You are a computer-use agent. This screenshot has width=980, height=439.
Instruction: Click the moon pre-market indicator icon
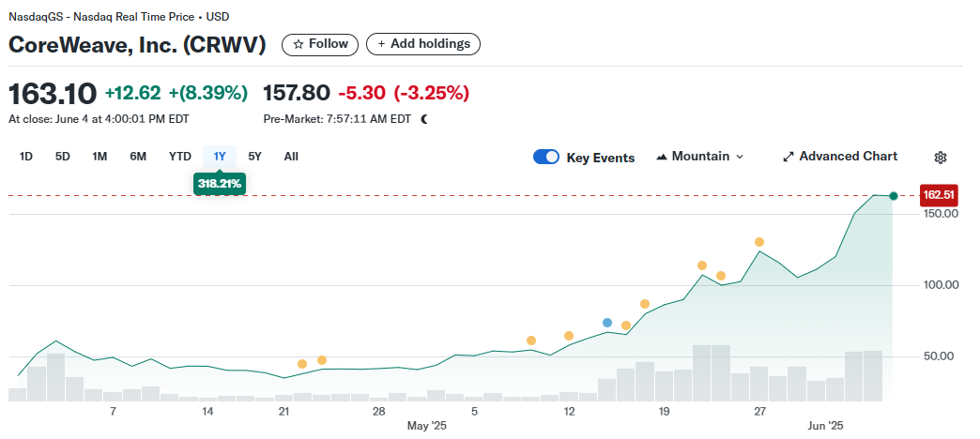click(x=424, y=118)
